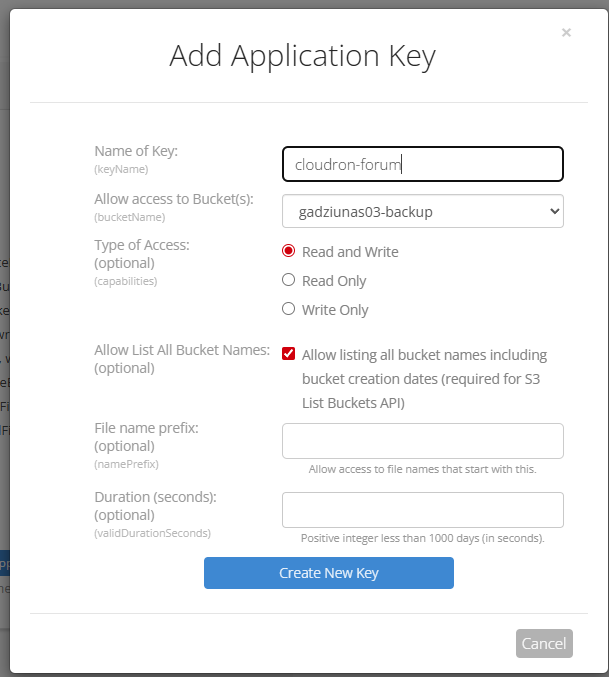
Task: Click the File name prefix input box
Action: [422, 441]
